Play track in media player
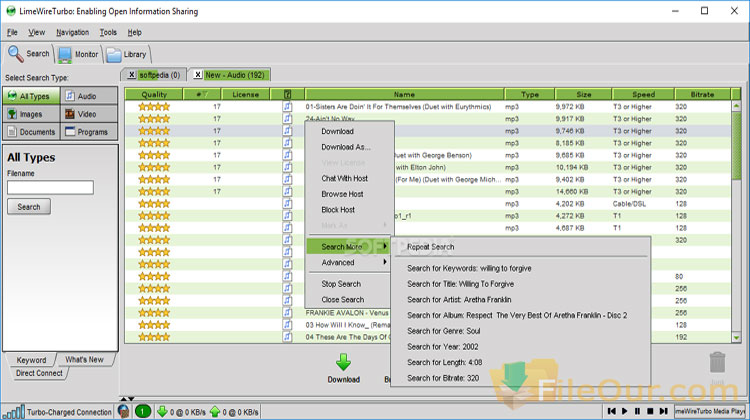 pos(624,411)
